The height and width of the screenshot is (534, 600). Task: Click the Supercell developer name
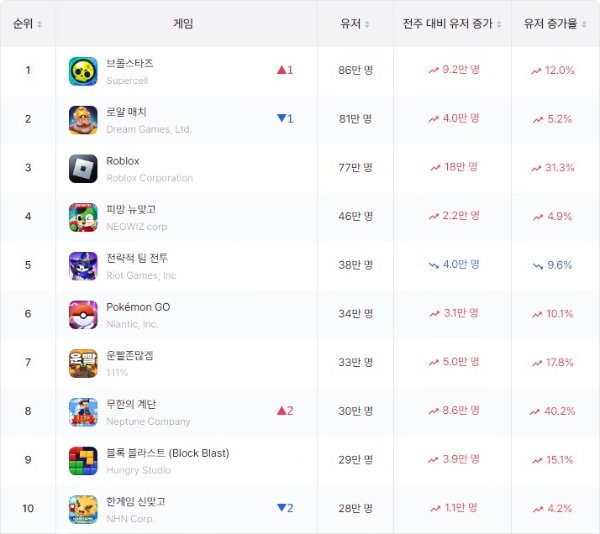[127, 81]
